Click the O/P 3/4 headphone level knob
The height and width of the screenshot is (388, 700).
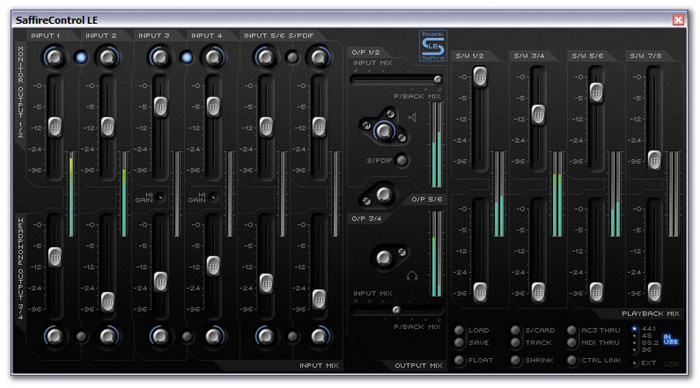[383, 258]
